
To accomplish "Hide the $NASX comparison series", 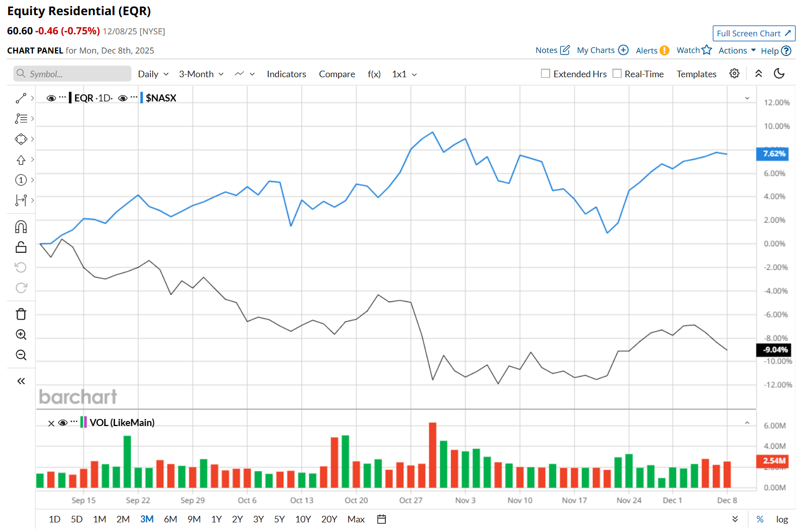I will pos(123,98).
